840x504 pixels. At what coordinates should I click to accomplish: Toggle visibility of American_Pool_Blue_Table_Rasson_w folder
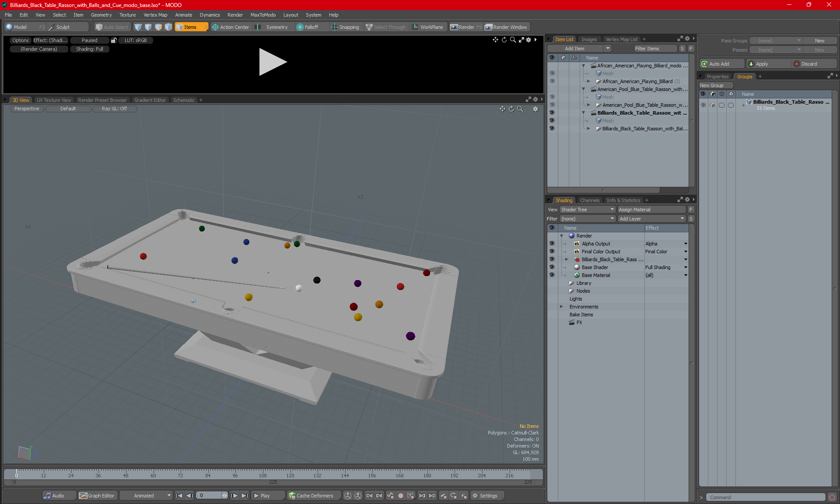point(552,105)
